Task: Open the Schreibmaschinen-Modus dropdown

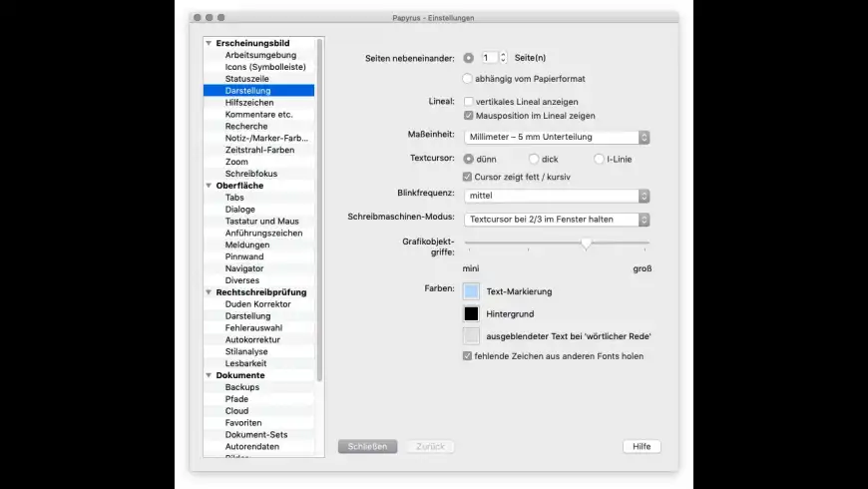Action: click(x=557, y=220)
